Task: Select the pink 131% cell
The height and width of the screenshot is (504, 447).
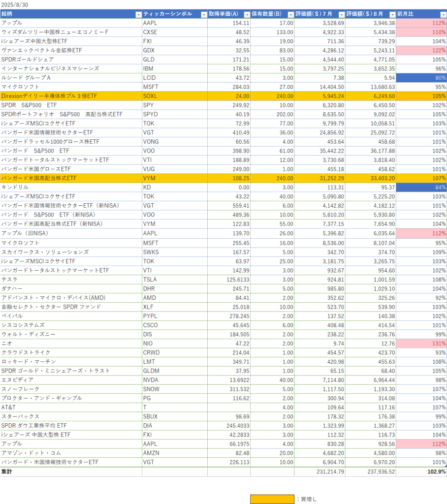Action: [x=421, y=344]
